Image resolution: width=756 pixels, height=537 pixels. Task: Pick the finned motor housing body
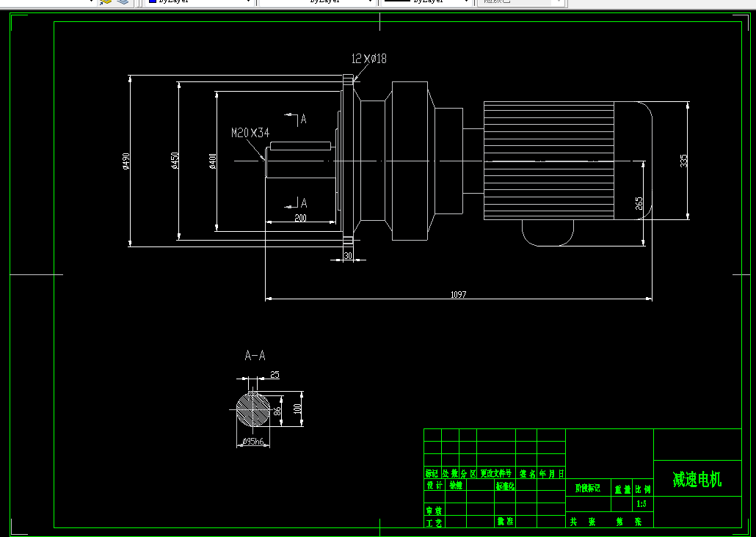click(x=549, y=161)
